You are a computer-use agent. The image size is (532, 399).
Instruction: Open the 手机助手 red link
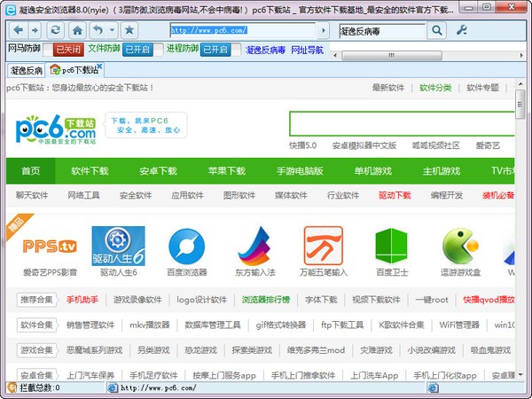82,300
